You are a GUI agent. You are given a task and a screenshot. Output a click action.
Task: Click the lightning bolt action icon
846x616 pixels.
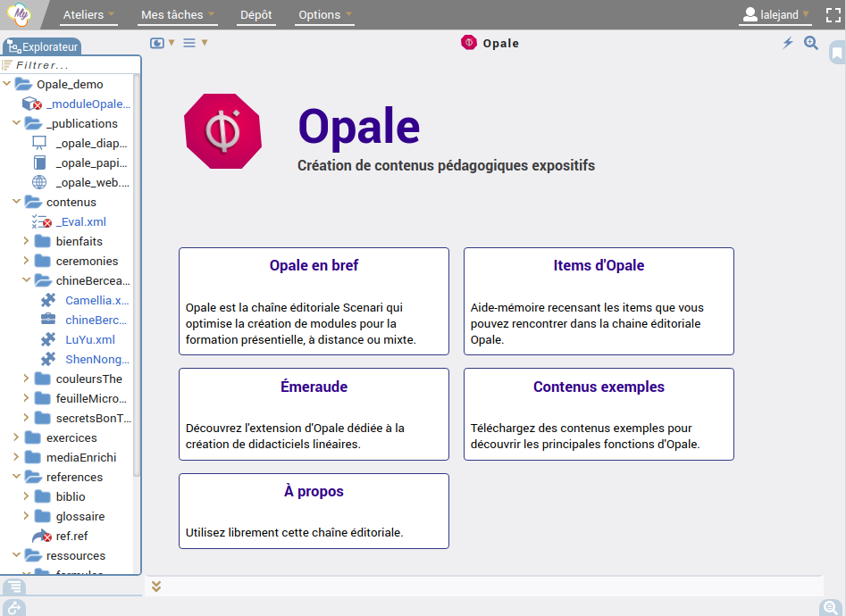tap(788, 43)
